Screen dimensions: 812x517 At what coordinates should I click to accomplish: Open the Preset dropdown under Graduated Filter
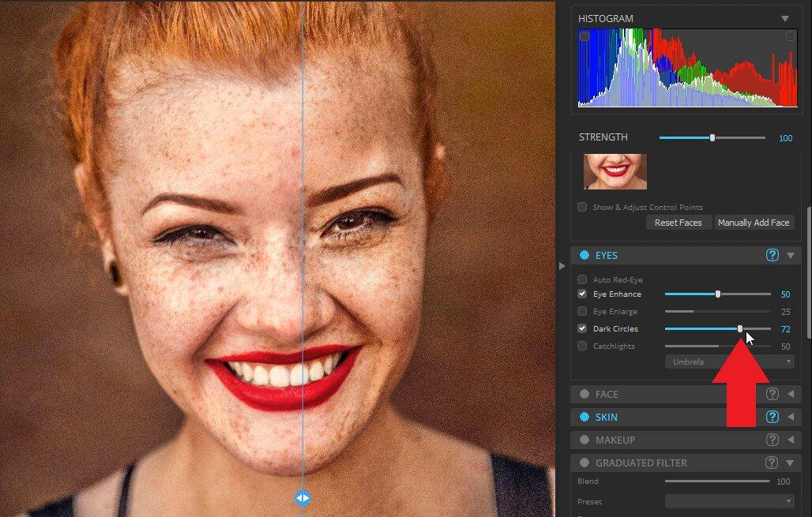(728, 500)
